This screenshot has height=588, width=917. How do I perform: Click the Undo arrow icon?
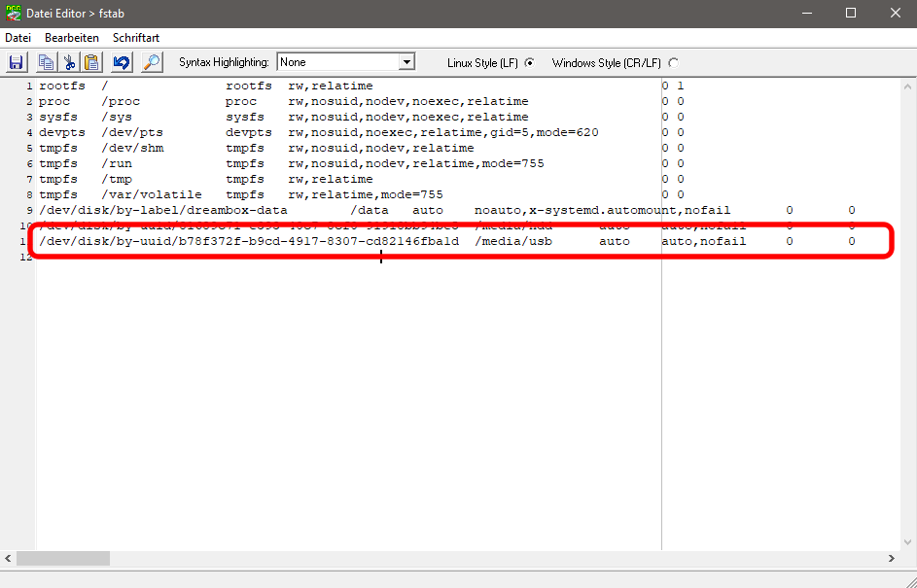click(122, 62)
